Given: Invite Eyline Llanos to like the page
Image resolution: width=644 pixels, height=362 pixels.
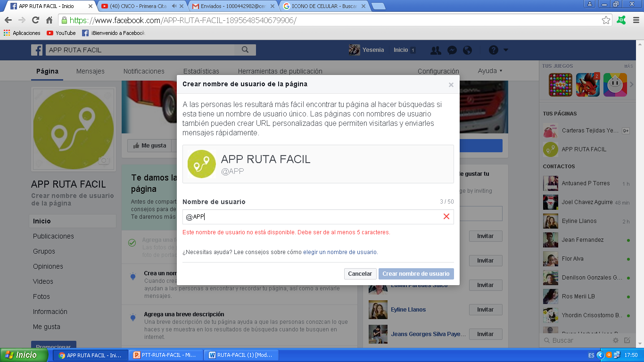Looking at the screenshot, I should click(x=485, y=310).
